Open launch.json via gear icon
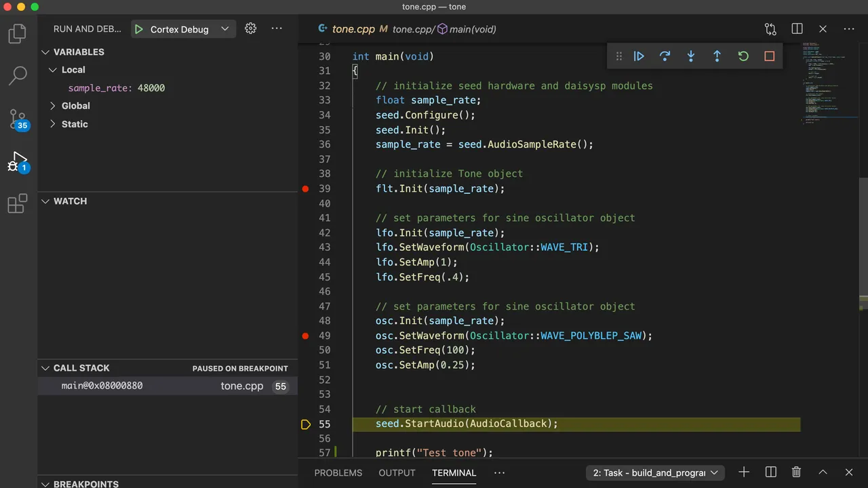The height and width of the screenshot is (488, 868). [x=250, y=28]
